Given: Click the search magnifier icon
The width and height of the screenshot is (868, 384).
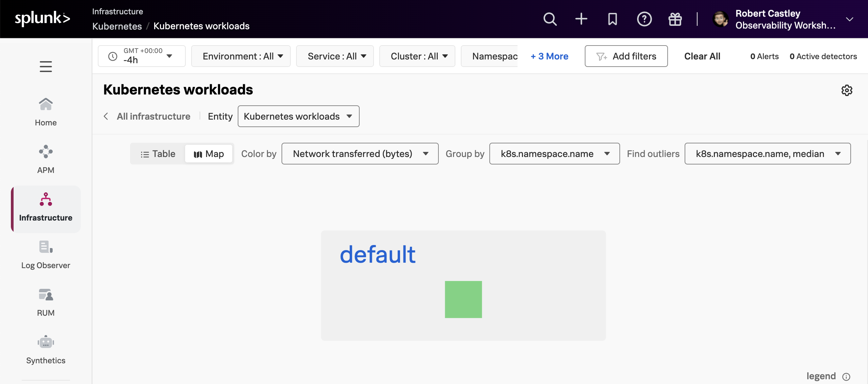Looking at the screenshot, I should pyautogui.click(x=550, y=19).
